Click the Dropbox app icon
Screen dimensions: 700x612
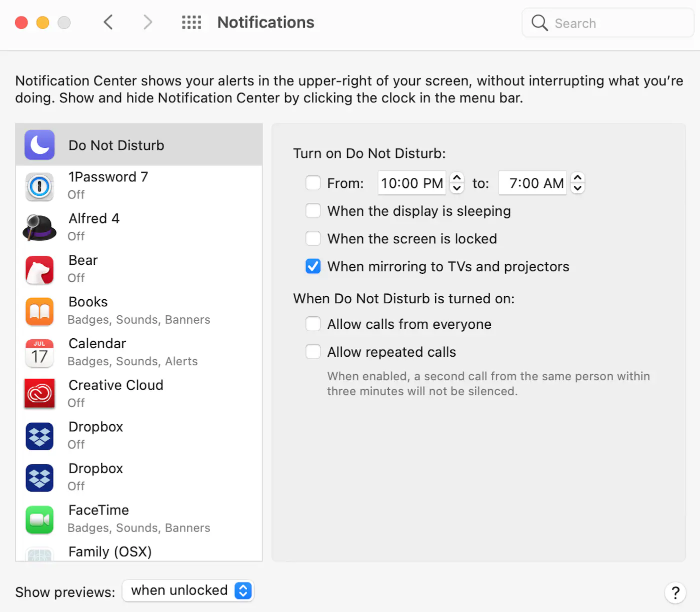[x=39, y=436]
